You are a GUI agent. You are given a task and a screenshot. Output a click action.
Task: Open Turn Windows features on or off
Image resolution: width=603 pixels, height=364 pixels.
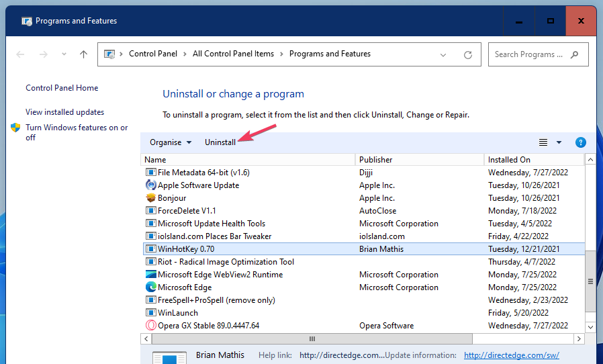click(x=77, y=132)
